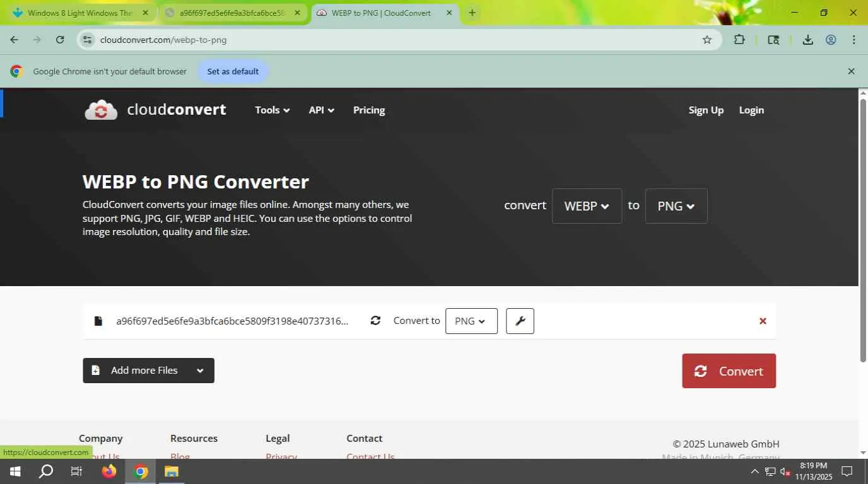Open a new browser tab
This screenshot has height=484, width=868.
pos(472,13)
